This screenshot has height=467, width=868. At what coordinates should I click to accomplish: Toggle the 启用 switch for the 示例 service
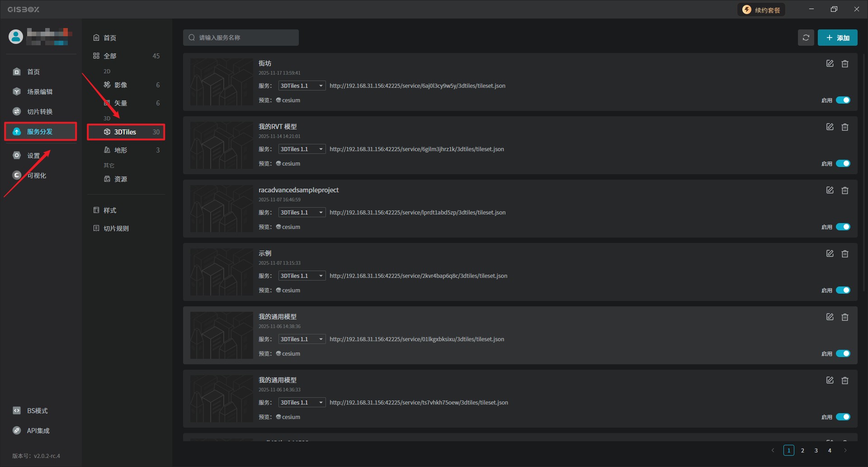coord(843,291)
